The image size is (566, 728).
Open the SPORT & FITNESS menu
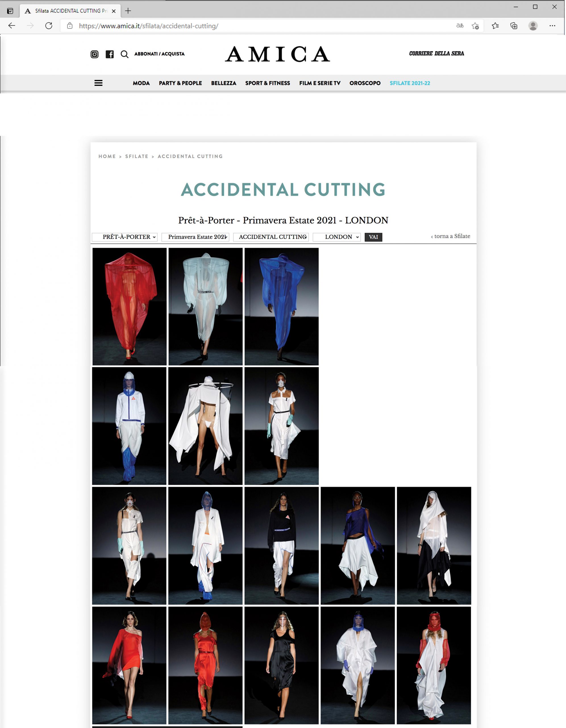pos(267,83)
